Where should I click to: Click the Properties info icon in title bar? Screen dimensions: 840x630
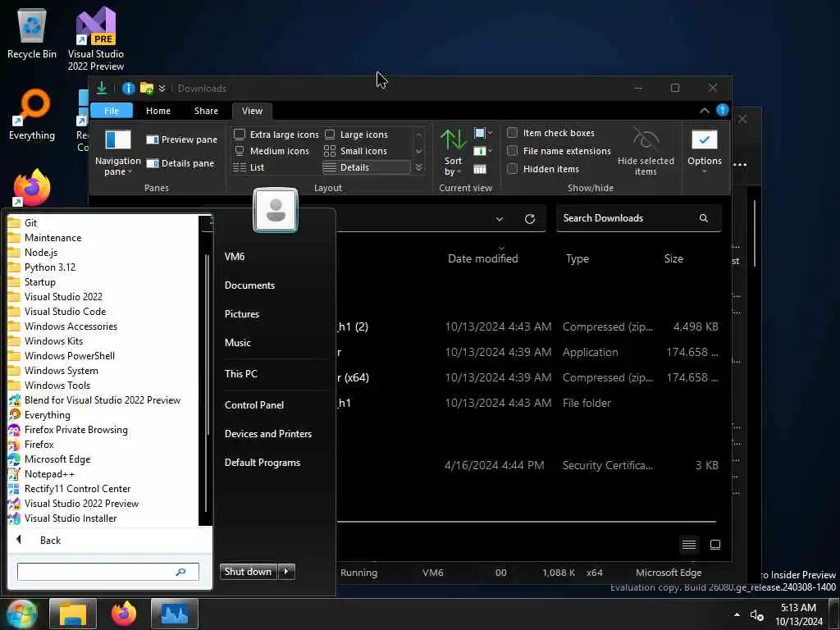pyautogui.click(x=128, y=89)
